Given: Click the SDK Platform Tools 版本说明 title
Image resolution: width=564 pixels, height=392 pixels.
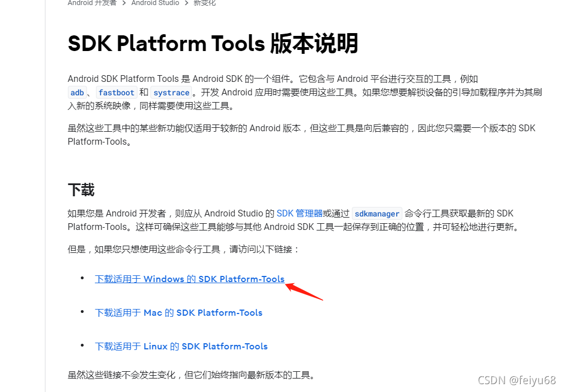Looking at the screenshot, I should [213, 44].
